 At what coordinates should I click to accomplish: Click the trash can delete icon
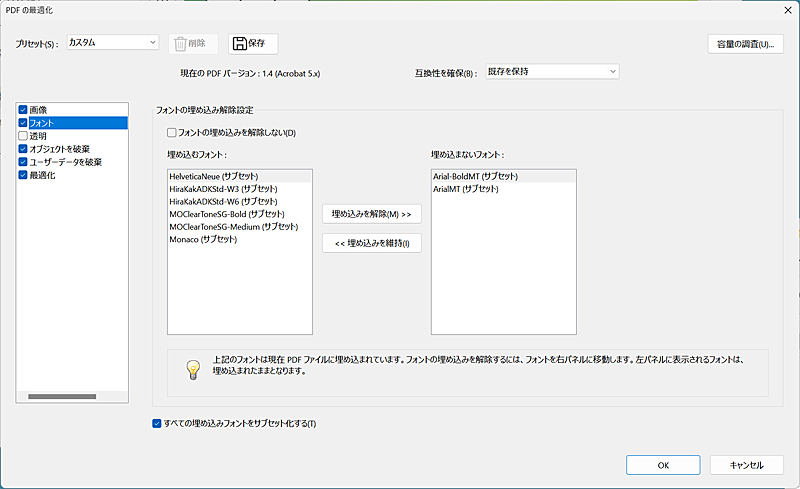(x=180, y=43)
